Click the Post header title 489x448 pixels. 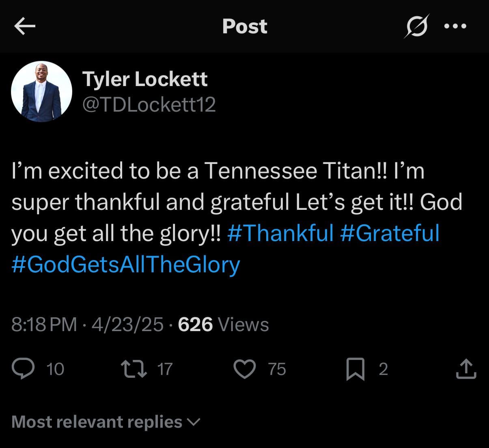tap(245, 27)
